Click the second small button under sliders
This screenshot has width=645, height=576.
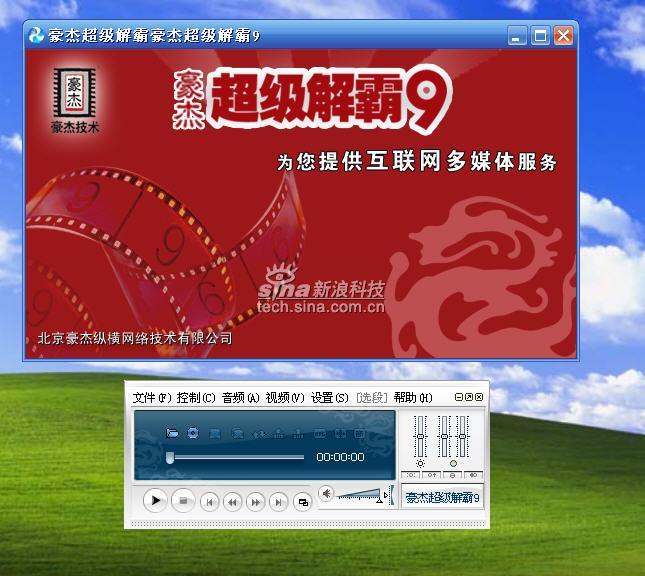click(432, 475)
